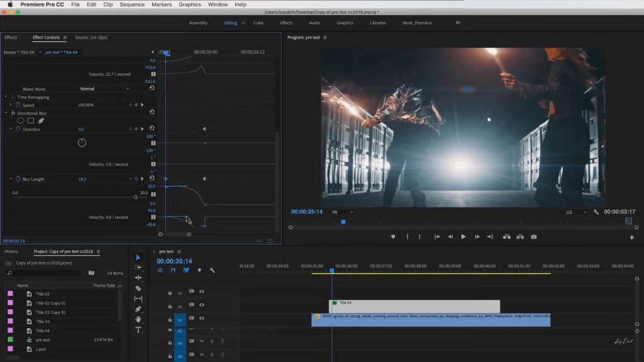The width and height of the screenshot is (644, 362).
Task: Open the Fit zoom level dropdown
Action: pyautogui.click(x=343, y=212)
